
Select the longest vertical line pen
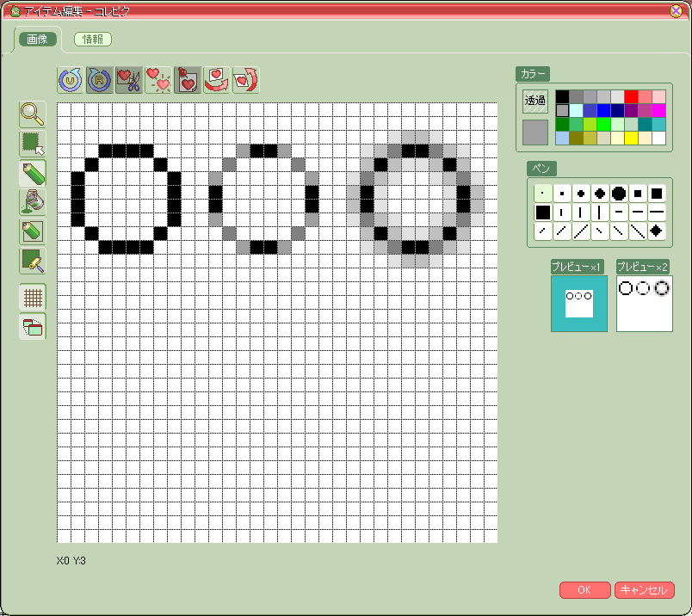point(599,213)
